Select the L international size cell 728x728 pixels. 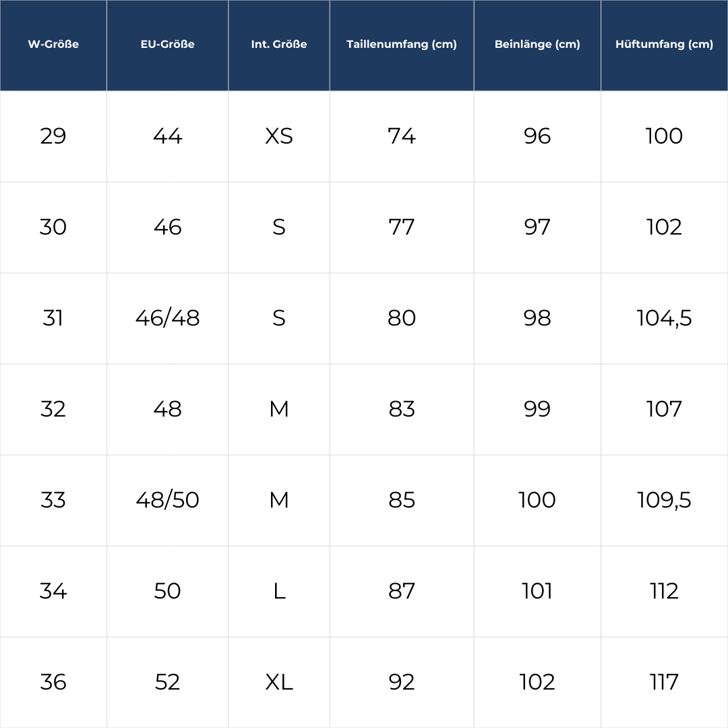point(279,591)
